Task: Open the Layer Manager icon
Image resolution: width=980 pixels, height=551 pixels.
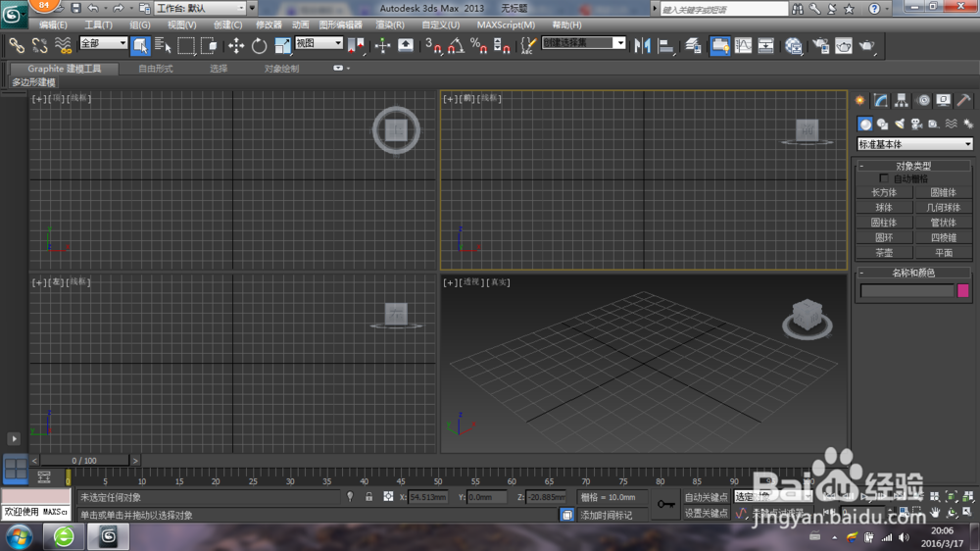Action: click(693, 46)
